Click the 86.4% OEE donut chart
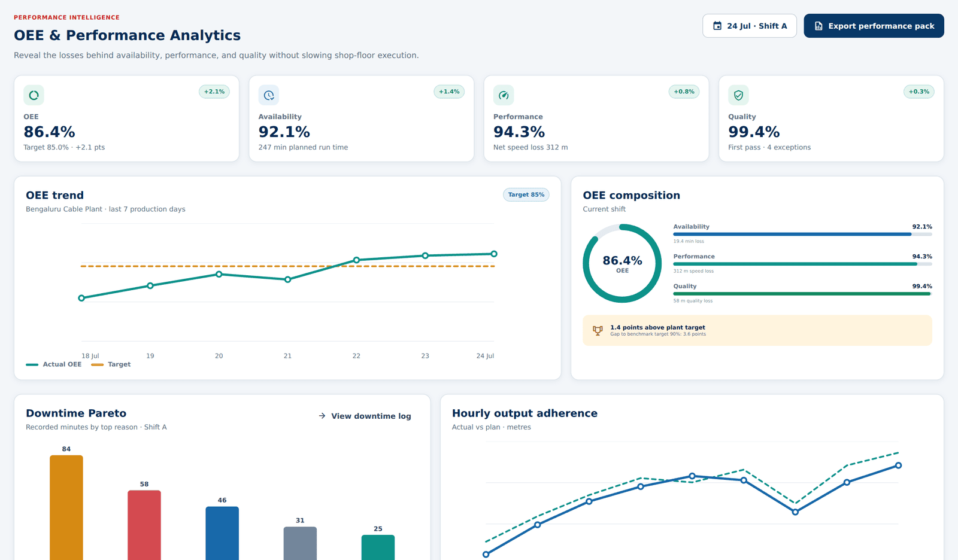Image resolution: width=958 pixels, height=560 pixels. (x=622, y=263)
